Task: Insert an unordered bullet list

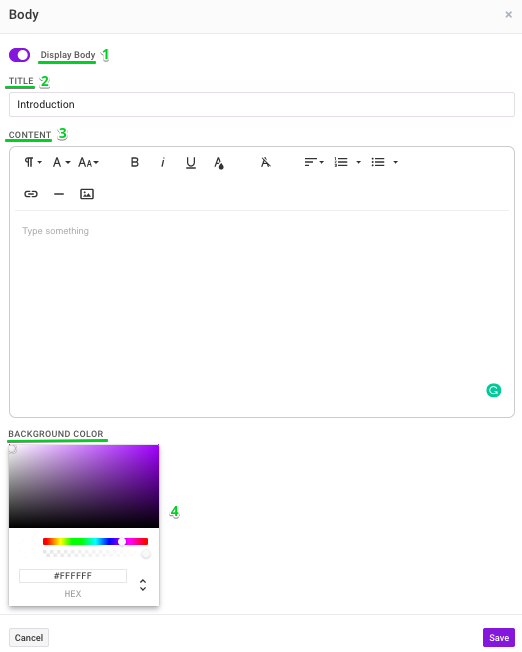Action: tap(378, 162)
